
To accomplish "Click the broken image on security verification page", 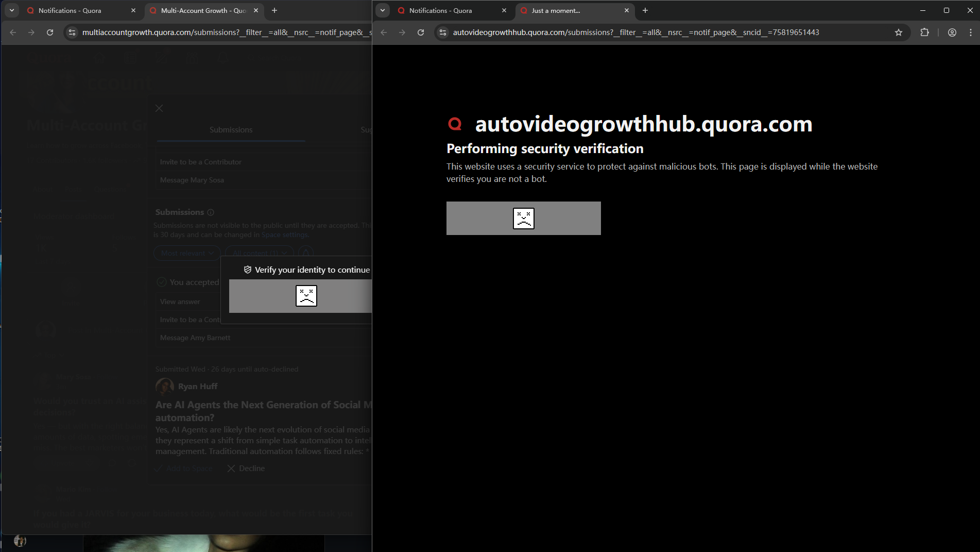I will (524, 219).
